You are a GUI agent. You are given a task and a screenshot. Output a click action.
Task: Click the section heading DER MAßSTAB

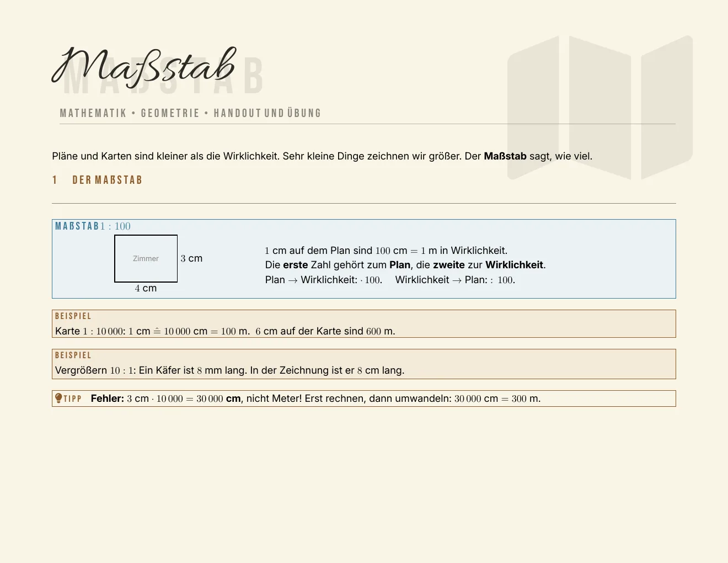pyautogui.click(x=108, y=180)
